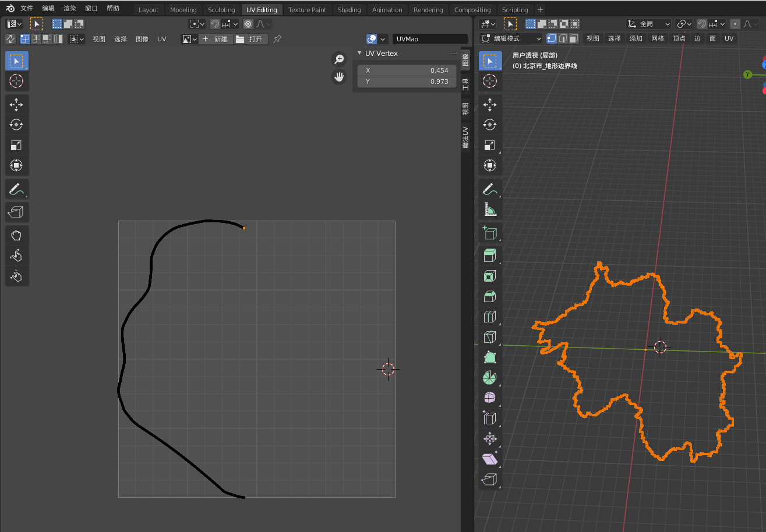Open 编辑模式 mode dropdown
The height and width of the screenshot is (532, 766).
click(511, 38)
